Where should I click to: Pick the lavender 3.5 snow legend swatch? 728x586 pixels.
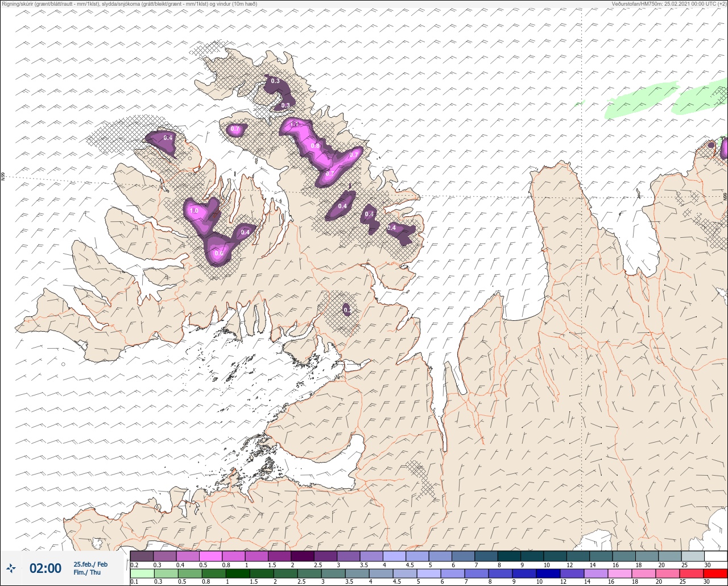pos(371,556)
